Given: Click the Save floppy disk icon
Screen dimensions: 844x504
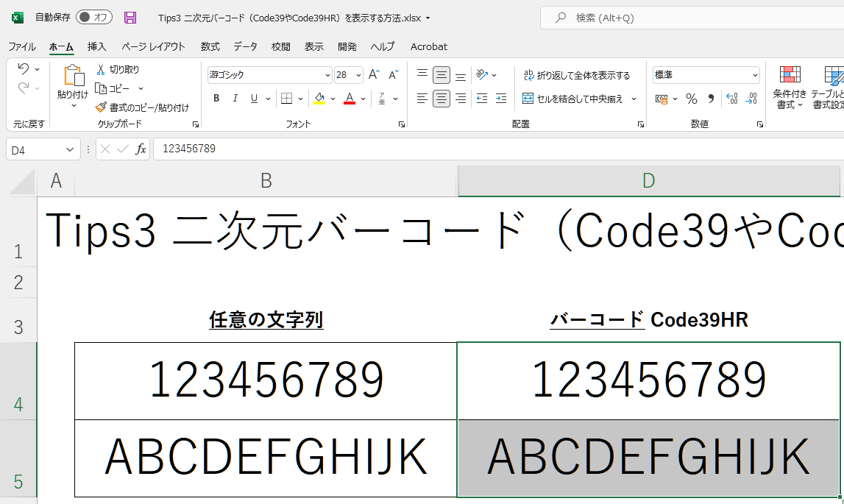Looking at the screenshot, I should pyautogui.click(x=130, y=18).
